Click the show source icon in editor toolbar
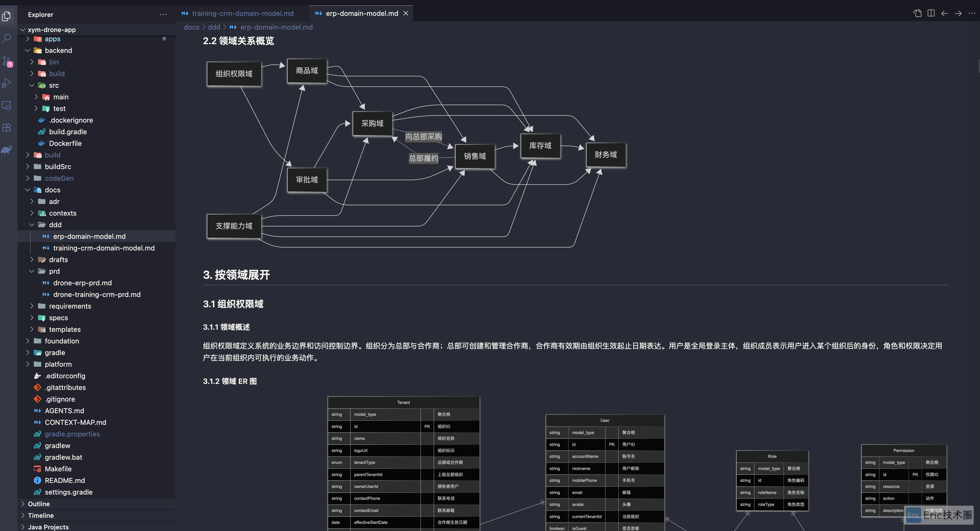Screen dimensions: 980x531 coord(917,13)
